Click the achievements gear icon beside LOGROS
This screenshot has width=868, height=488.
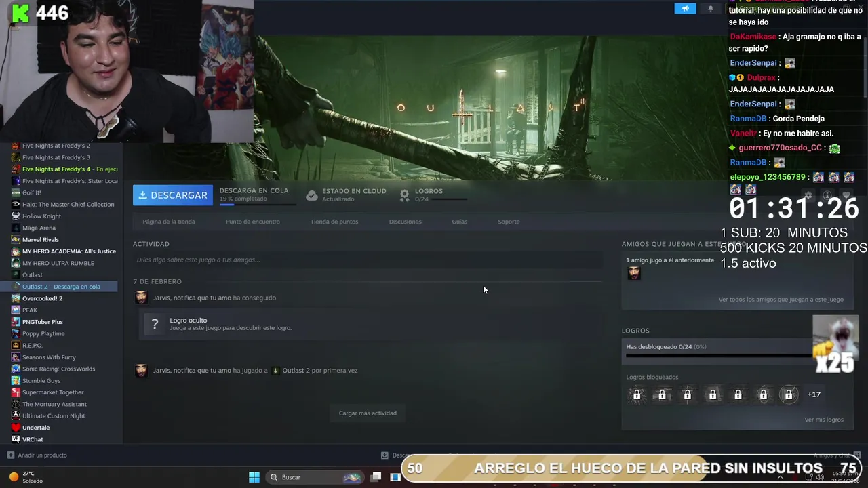404,195
